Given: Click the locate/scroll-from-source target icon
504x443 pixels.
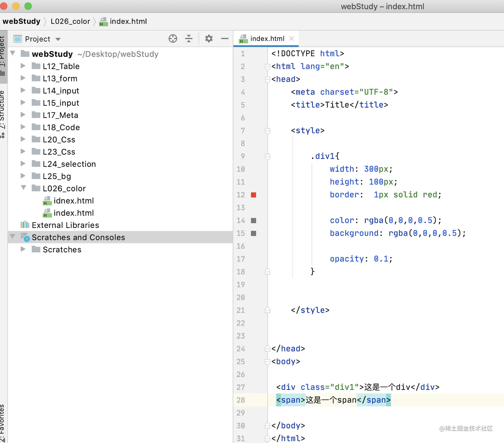Looking at the screenshot, I should [x=173, y=39].
